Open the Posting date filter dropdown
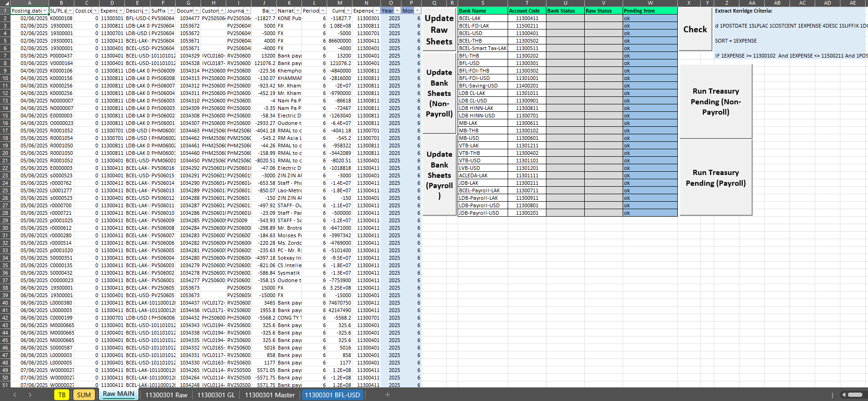This screenshot has width=868, height=401. pos(45,10)
